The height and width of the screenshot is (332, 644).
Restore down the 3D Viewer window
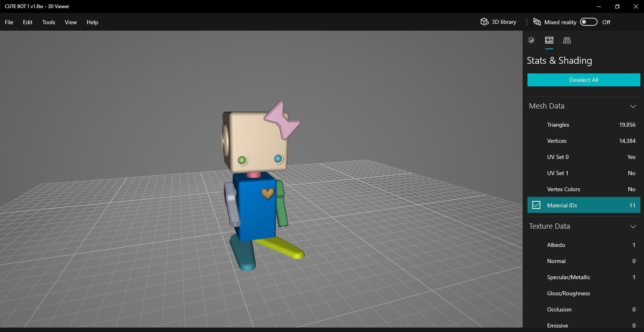pyautogui.click(x=617, y=6)
